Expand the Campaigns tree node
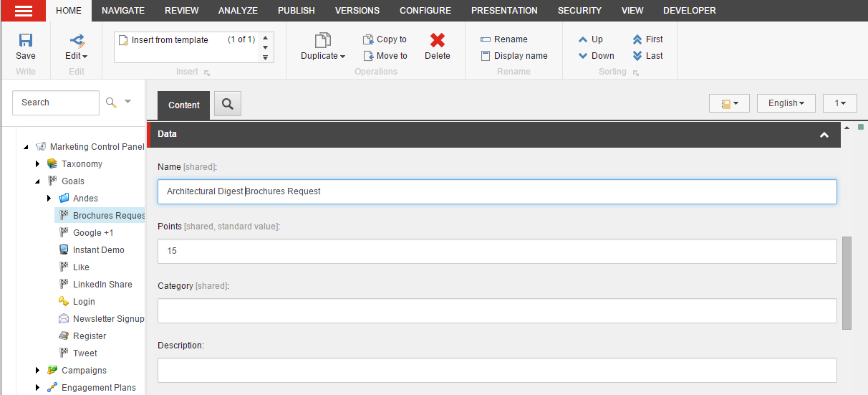Image resolution: width=868 pixels, height=395 pixels. [x=38, y=371]
